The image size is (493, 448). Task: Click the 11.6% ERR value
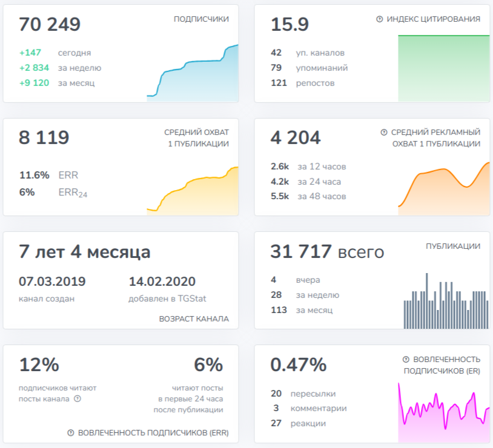pos(35,175)
